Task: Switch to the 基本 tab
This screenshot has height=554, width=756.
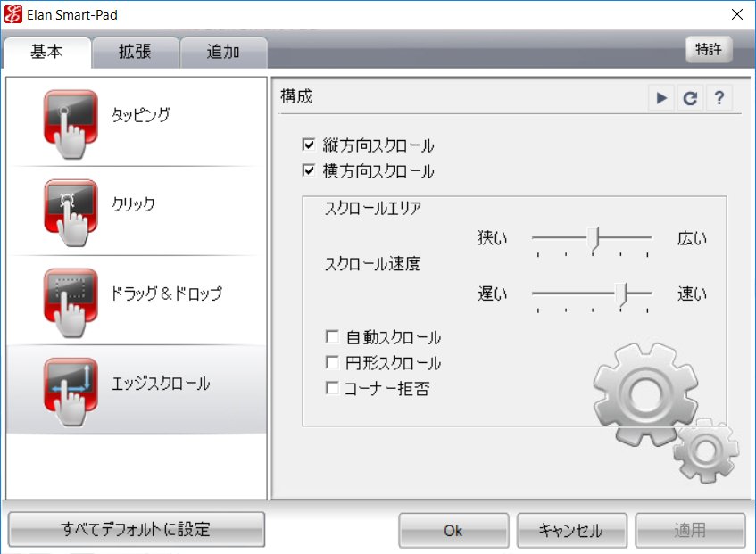Action: click(47, 52)
